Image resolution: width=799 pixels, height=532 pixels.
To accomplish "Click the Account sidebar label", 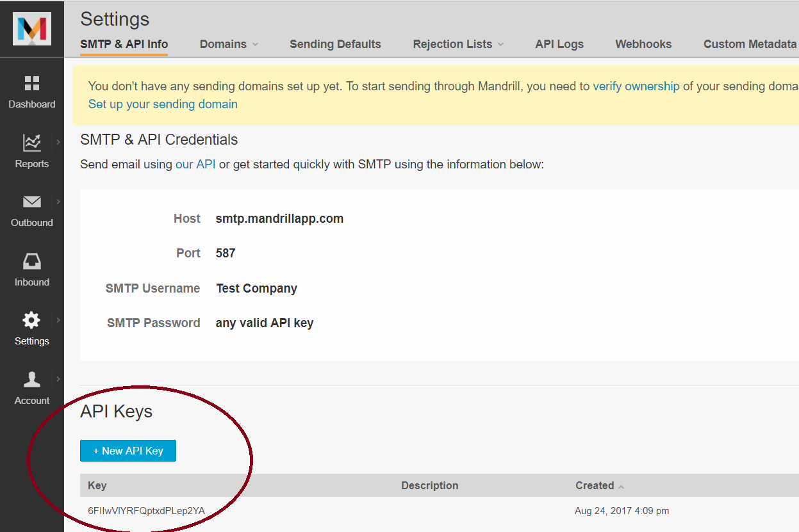I will pos(32,401).
